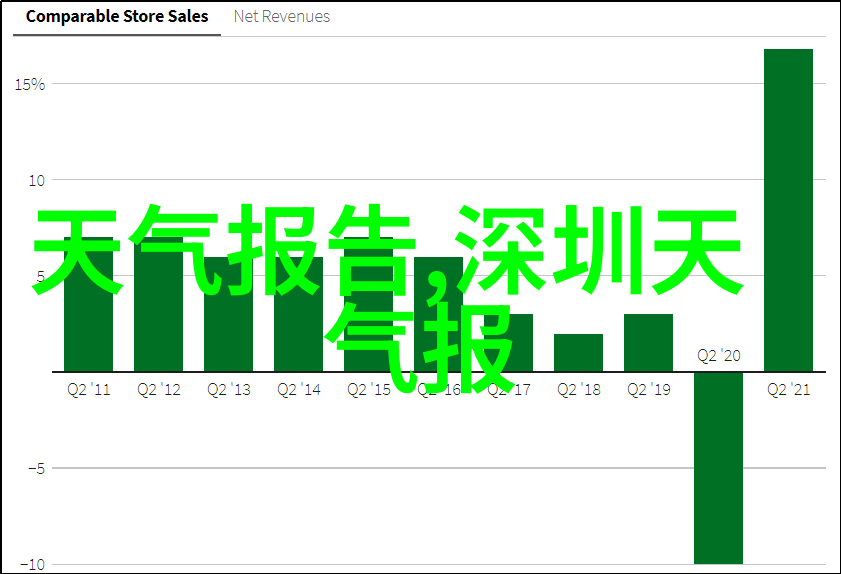The width and height of the screenshot is (841, 574).
Task: Select the Comparable Store Sales tab
Action: [x=117, y=17]
